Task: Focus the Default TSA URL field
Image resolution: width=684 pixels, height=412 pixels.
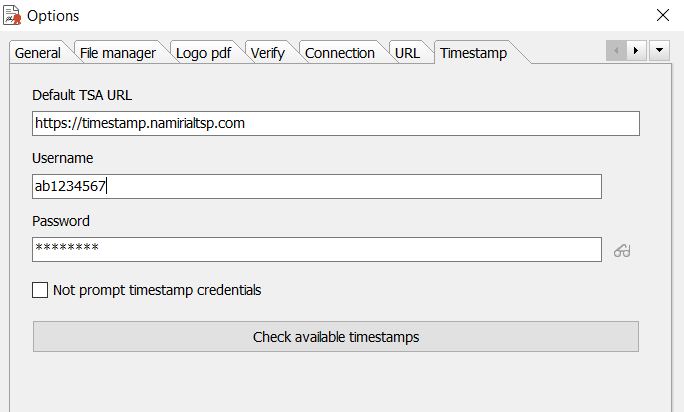Action: [336, 124]
